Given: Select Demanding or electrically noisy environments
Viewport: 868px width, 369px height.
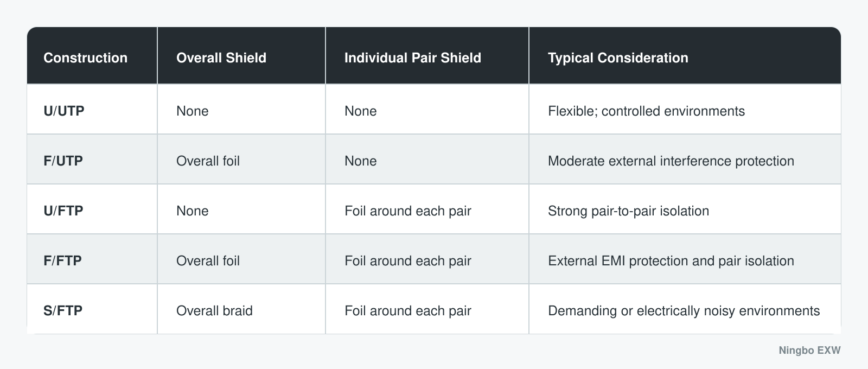Looking at the screenshot, I should tap(684, 311).
